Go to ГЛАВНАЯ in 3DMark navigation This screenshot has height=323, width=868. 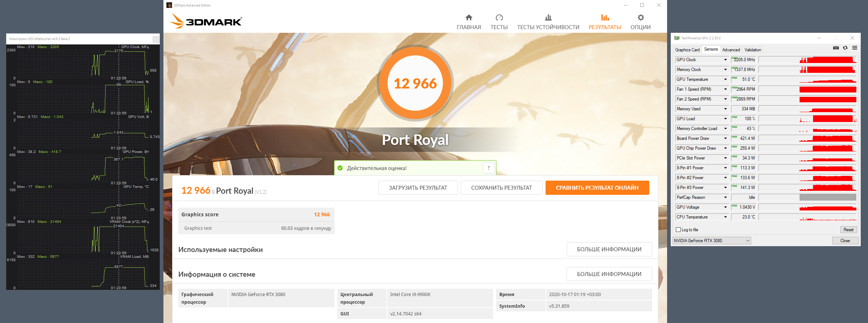(x=469, y=22)
